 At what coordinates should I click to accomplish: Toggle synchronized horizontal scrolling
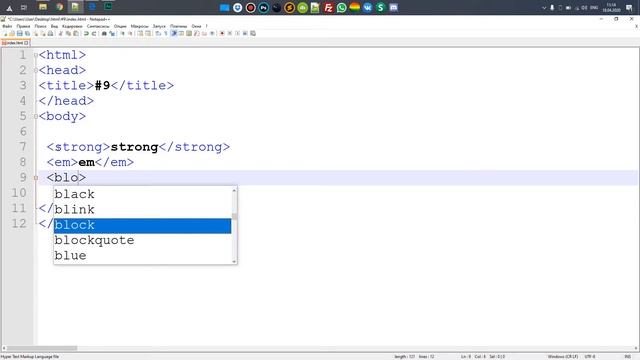click(148, 33)
